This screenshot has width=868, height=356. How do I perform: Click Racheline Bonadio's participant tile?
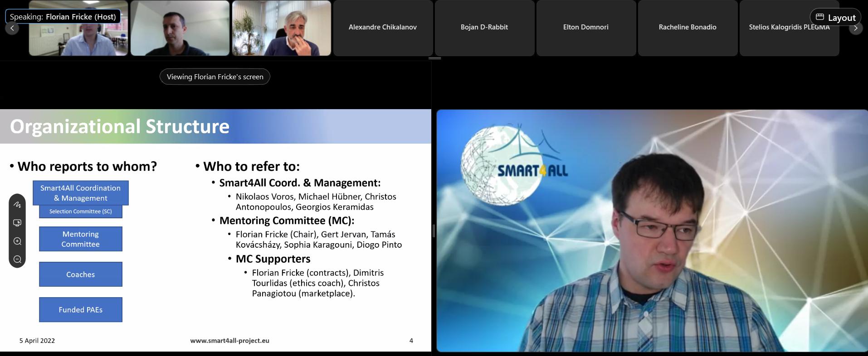click(x=688, y=28)
